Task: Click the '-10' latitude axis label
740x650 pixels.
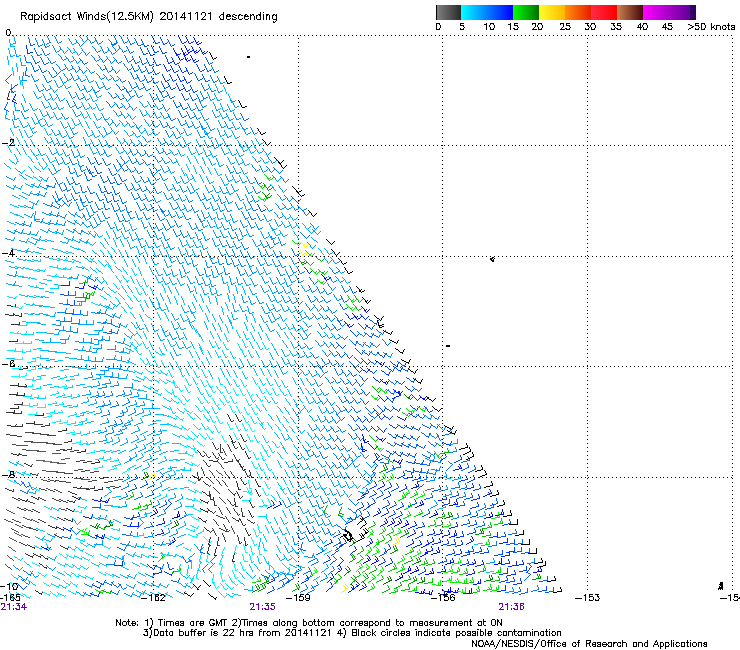Action: point(9,586)
